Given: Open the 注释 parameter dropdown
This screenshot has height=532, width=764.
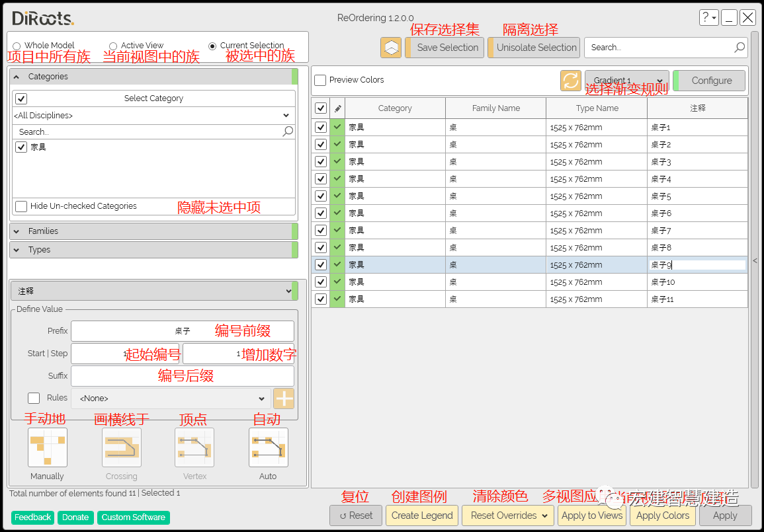Looking at the screenshot, I should click(153, 291).
